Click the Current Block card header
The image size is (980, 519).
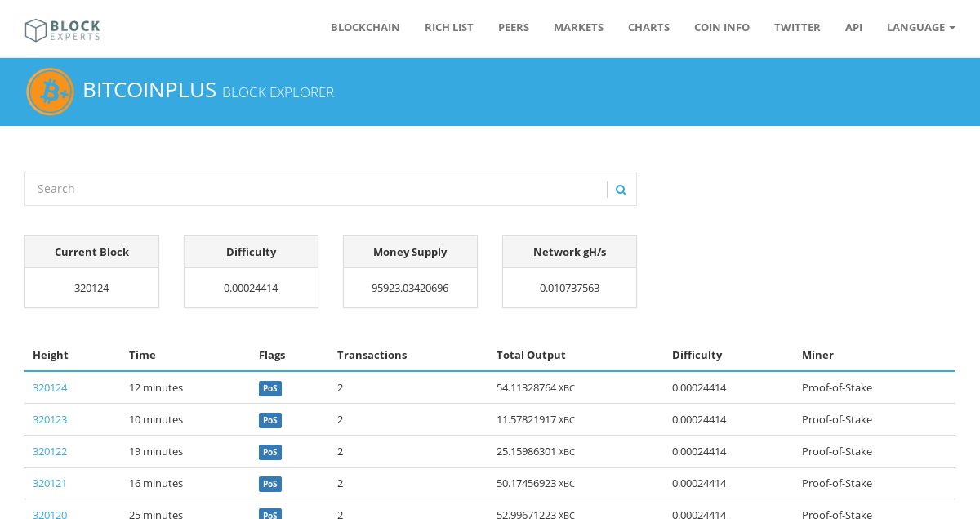coord(91,252)
